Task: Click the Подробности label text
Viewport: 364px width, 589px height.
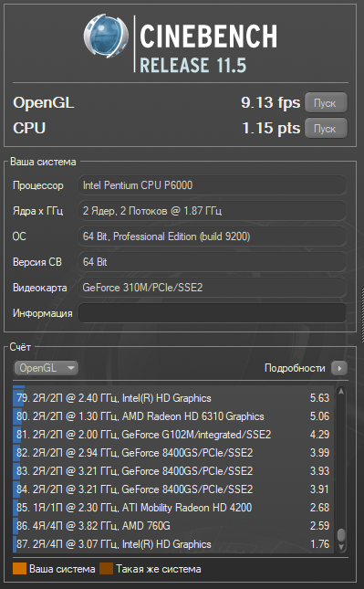Action: [295, 368]
